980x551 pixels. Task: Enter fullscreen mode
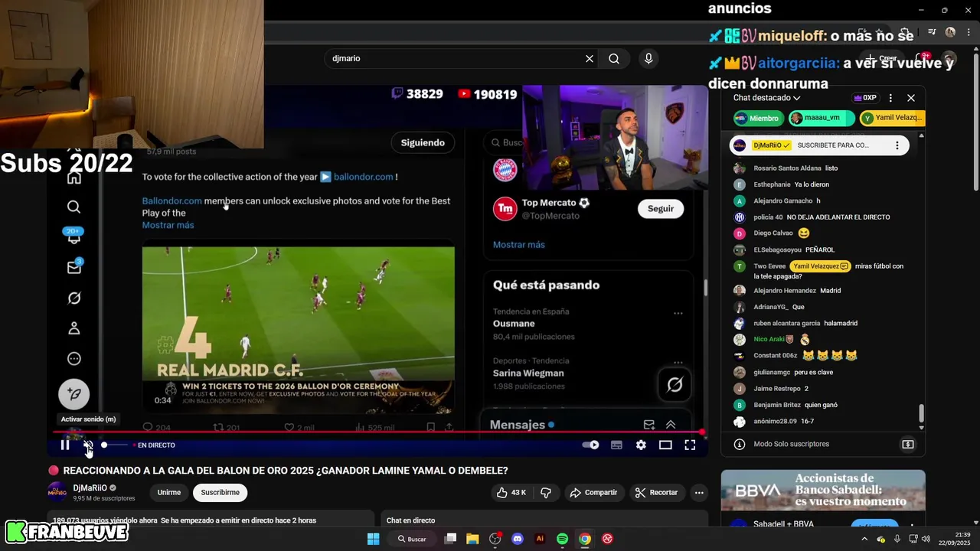pyautogui.click(x=690, y=445)
